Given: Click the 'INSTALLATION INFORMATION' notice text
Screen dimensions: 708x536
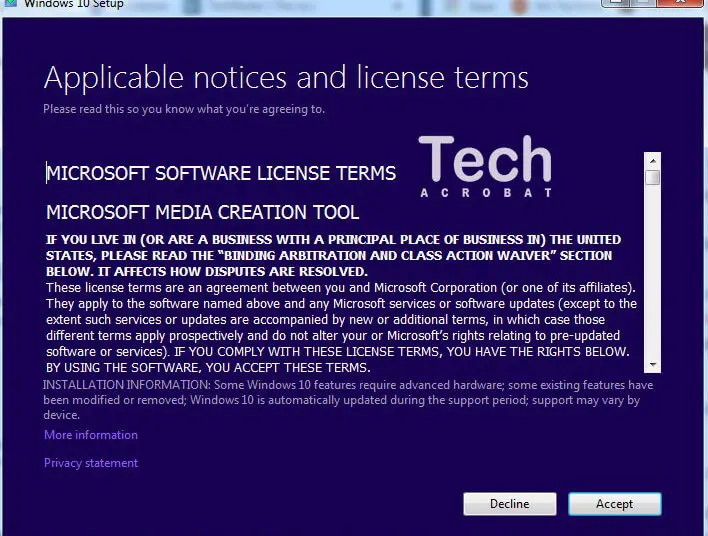Looking at the screenshot, I should 348,400.
